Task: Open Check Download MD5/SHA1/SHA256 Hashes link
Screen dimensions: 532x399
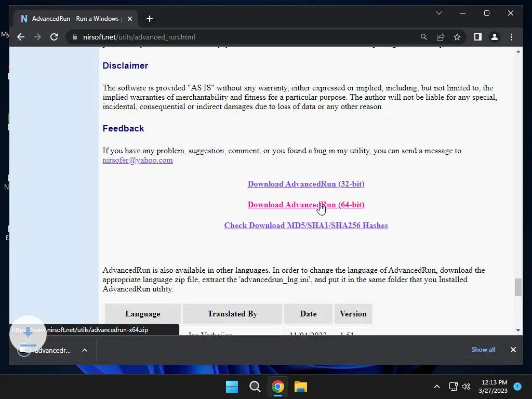Action: pos(306,225)
